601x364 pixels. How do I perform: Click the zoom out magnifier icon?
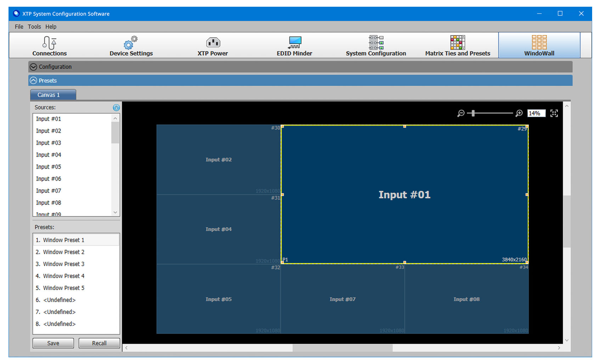[x=461, y=113]
